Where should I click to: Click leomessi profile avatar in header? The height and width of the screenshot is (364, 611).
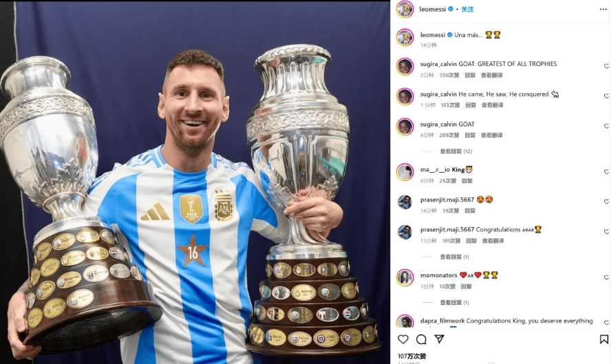coord(405,9)
